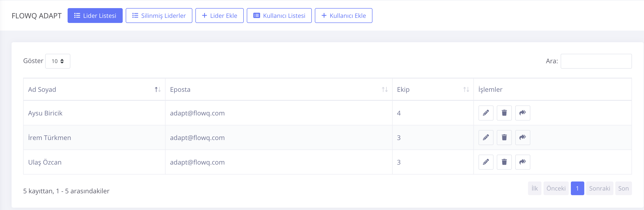Go to the Sonraki page

(x=599, y=188)
